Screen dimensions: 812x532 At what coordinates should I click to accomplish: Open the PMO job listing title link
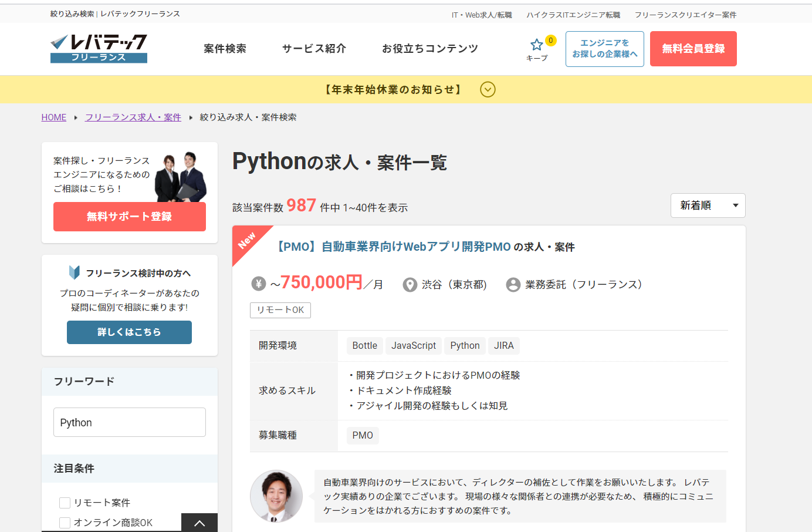point(393,247)
